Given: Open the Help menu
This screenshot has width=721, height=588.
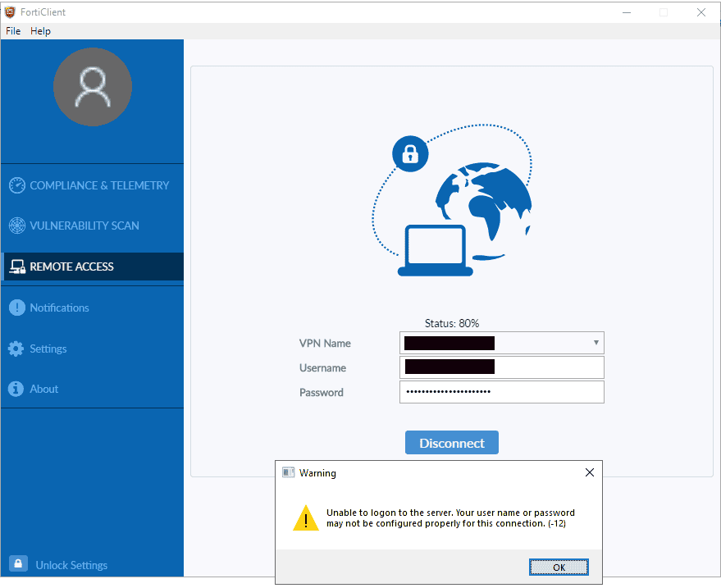Looking at the screenshot, I should point(40,31).
